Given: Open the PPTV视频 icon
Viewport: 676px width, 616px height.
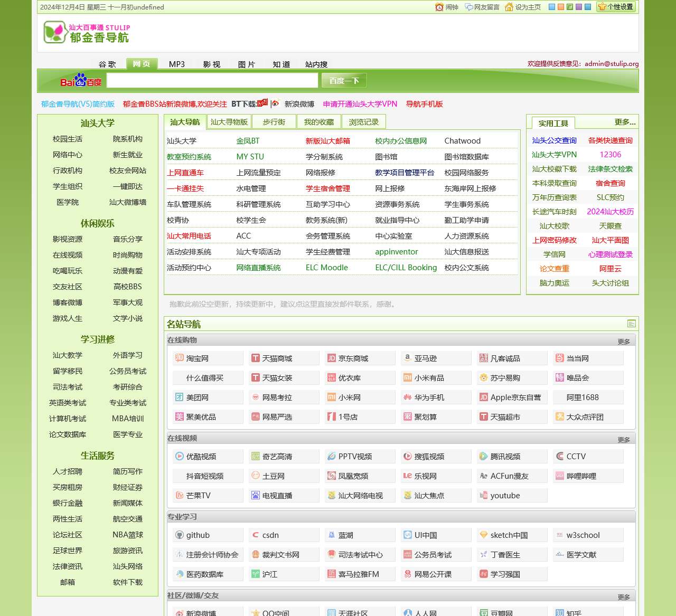Looking at the screenshot, I should pos(332,456).
